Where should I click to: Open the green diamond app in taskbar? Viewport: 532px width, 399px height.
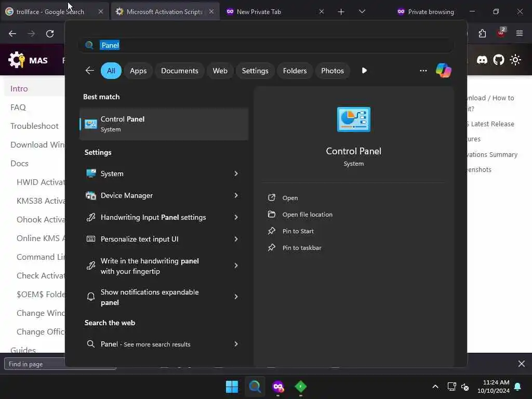tap(301, 387)
